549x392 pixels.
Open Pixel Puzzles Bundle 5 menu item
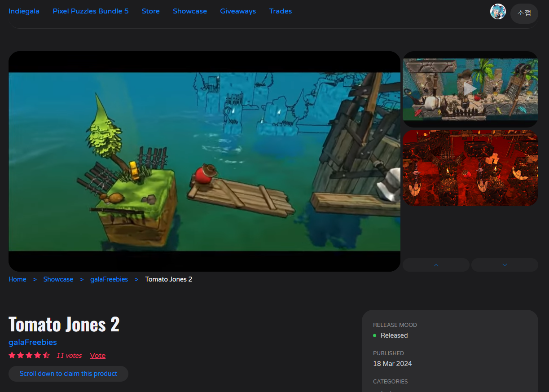click(x=91, y=11)
